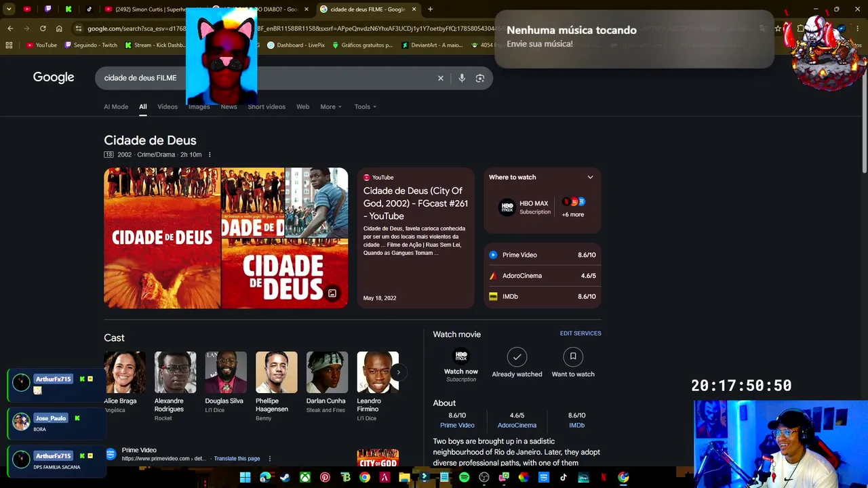Open the bookmarks bar apps grid
The image size is (868, 488).
pos(9,45)
